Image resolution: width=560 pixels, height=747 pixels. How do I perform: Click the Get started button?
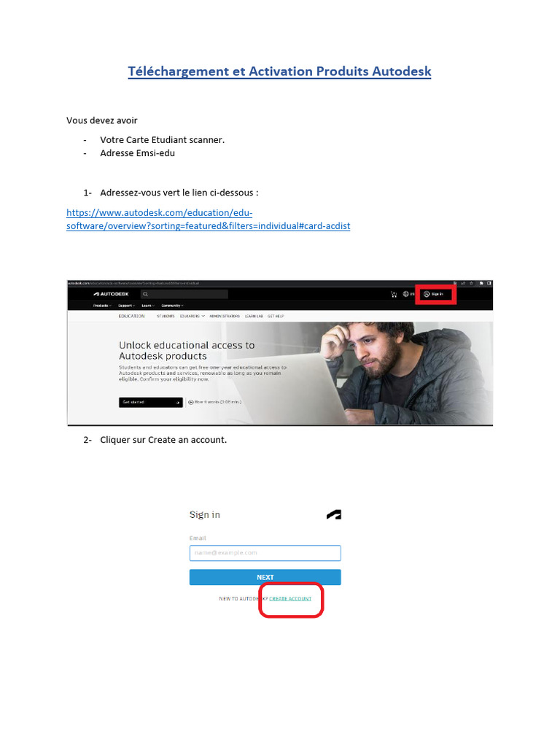[x=150, y=402]
